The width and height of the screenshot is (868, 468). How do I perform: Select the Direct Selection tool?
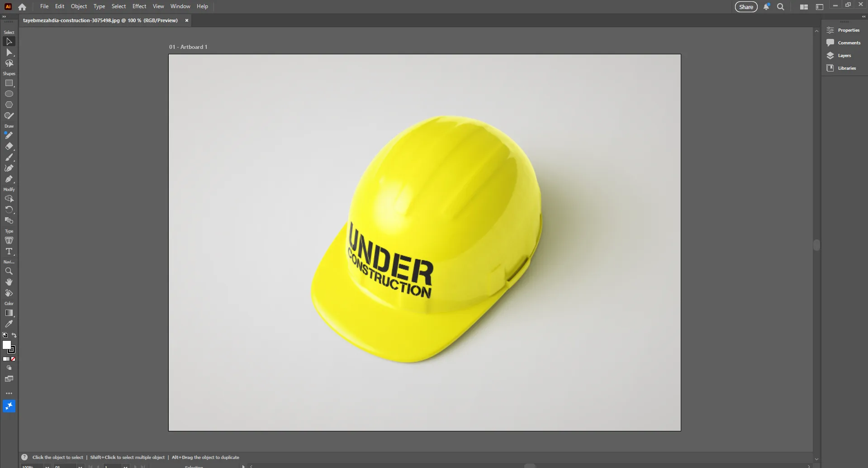click(x=9, y=53)
